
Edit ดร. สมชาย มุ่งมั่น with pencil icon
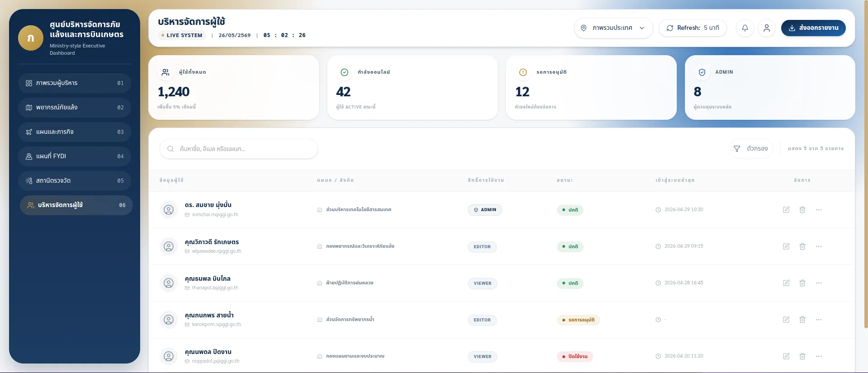click(786, 210)
